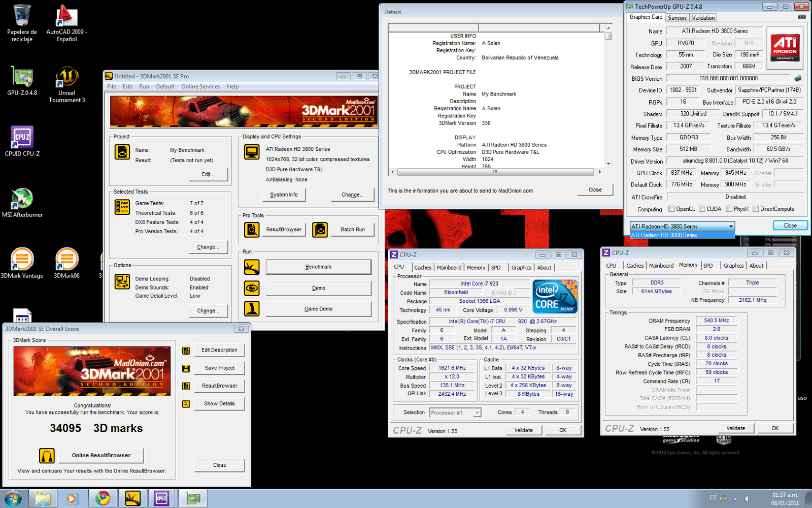Image resolution: width=812 pixels, height=508 pixels.
Task: Close the Details dialog with Close button
Action: (595, 190)
